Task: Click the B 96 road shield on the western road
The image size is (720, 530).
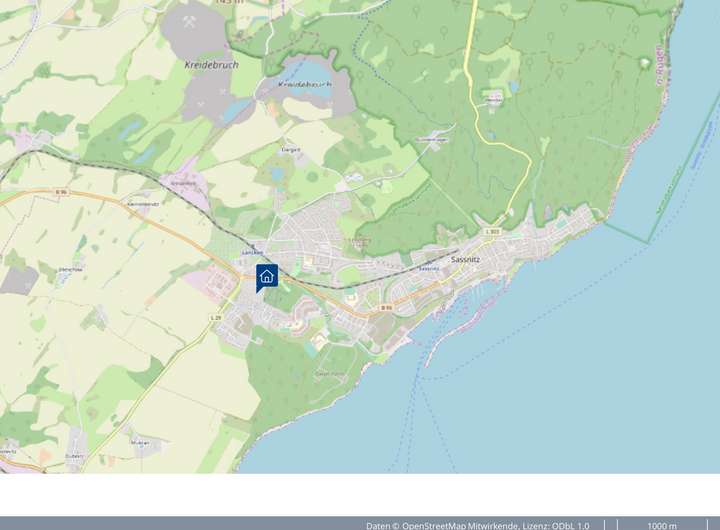Action: click(x=61, y=191)
